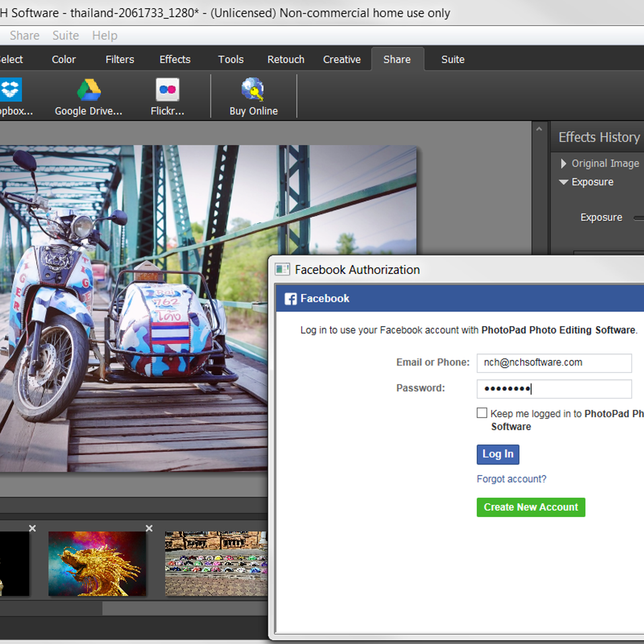
Task: Click the Facebook Authorization window icon
Action: pyautogui.click(x=282, y=269)
